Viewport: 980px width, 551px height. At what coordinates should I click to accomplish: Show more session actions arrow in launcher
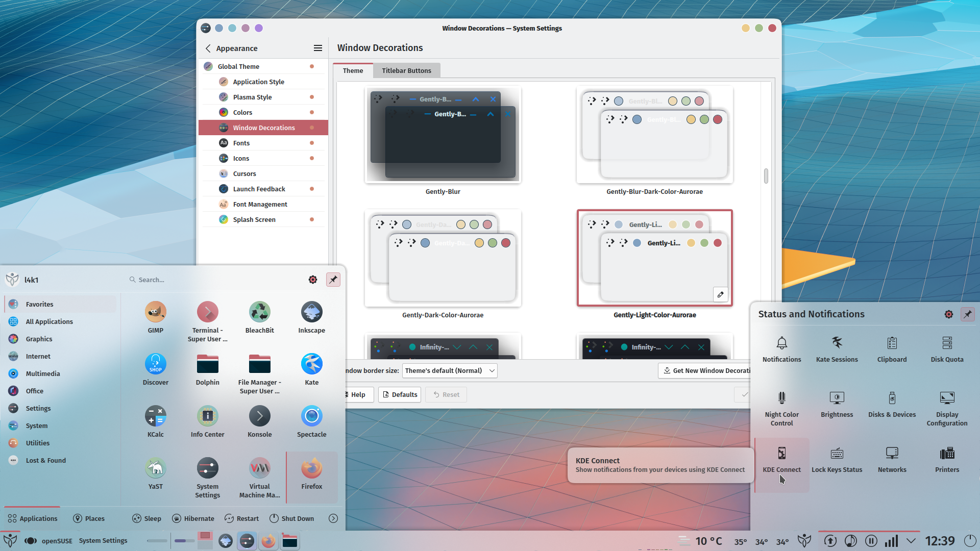point(333,518)
